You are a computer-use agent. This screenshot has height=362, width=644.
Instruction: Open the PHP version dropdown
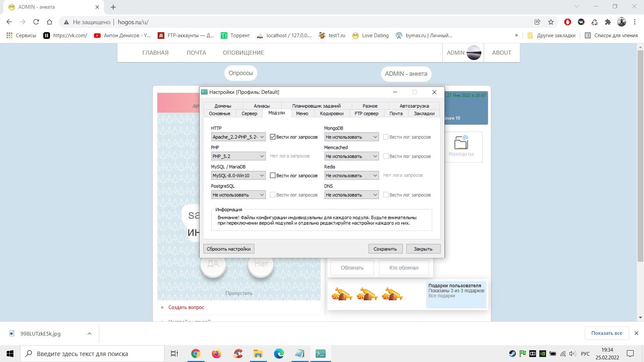point(238,156)
